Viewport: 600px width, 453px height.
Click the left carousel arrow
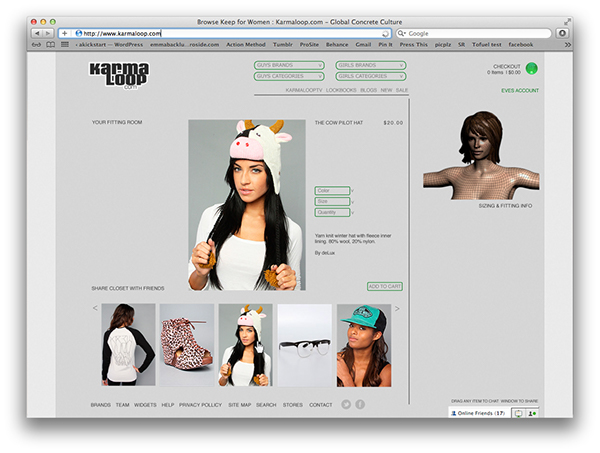coord(95,308)
